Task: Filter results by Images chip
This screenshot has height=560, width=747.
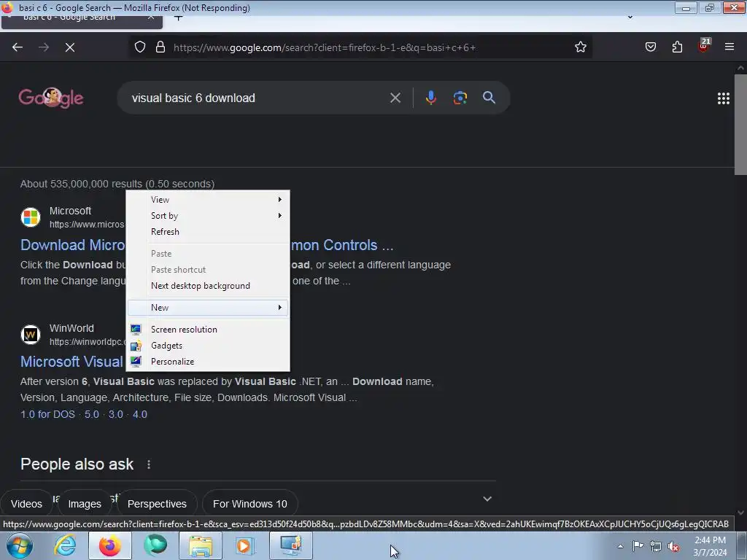Action: pos(85,504)
